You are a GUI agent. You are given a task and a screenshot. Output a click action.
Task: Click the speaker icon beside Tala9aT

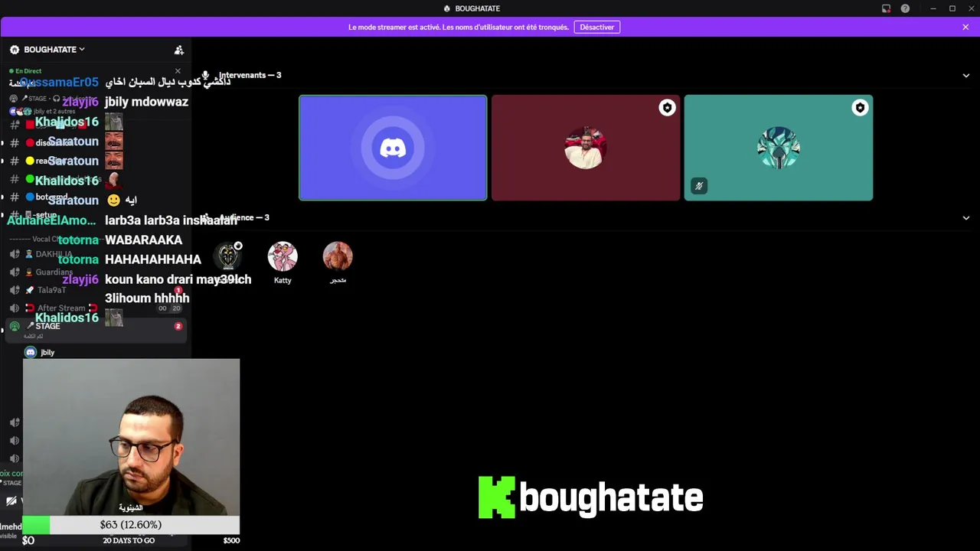pyautogui.click(x=15, y=290)
